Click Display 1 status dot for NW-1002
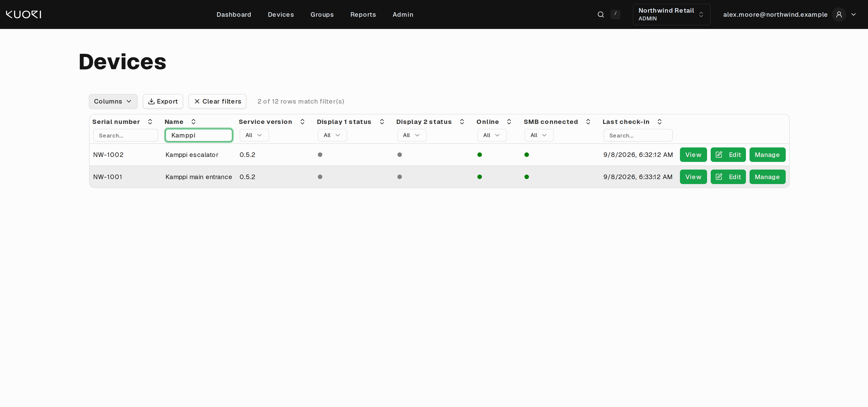Viewport: 868px width, 407px height. click(320, 155)
